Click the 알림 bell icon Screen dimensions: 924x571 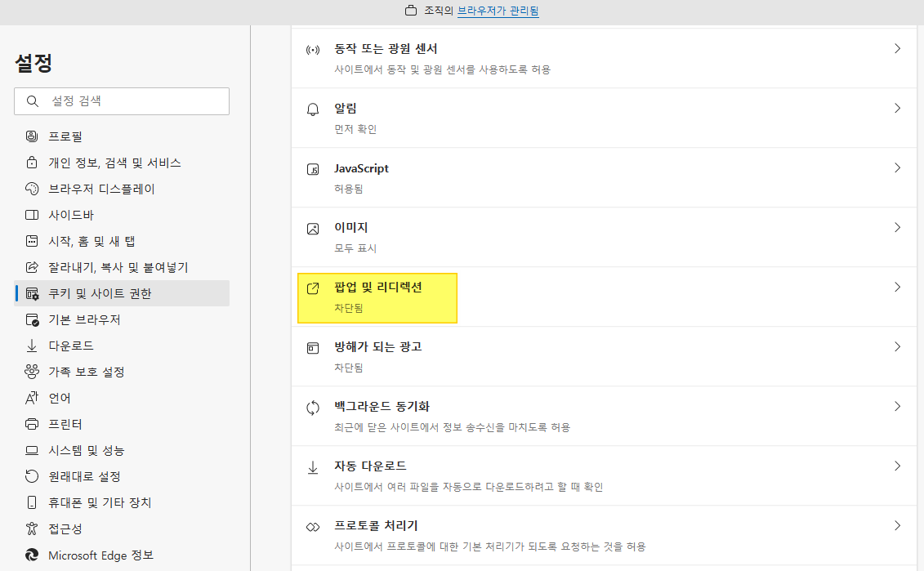click(x=312, y=108)
